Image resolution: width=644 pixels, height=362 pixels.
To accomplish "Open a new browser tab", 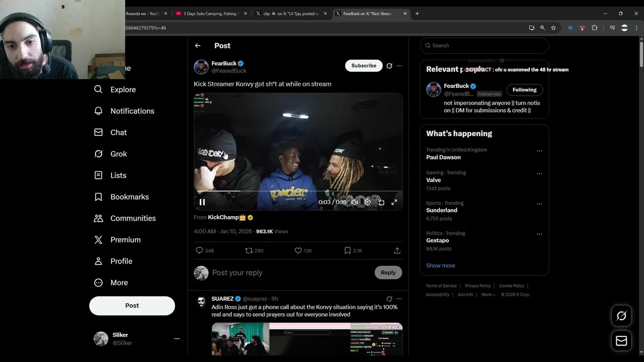I will point(417,14).
